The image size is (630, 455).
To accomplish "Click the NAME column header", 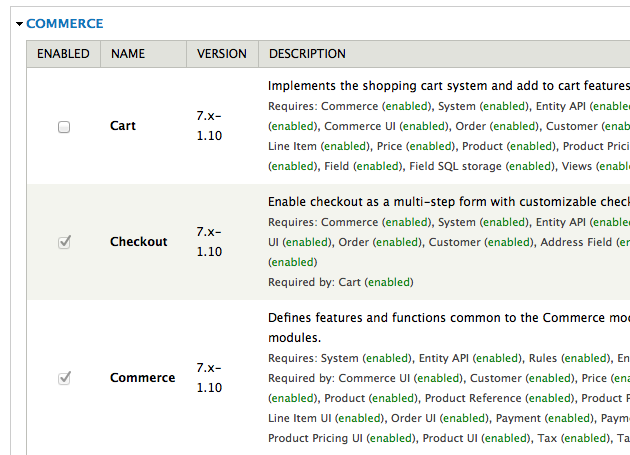I will pos(127,54).
